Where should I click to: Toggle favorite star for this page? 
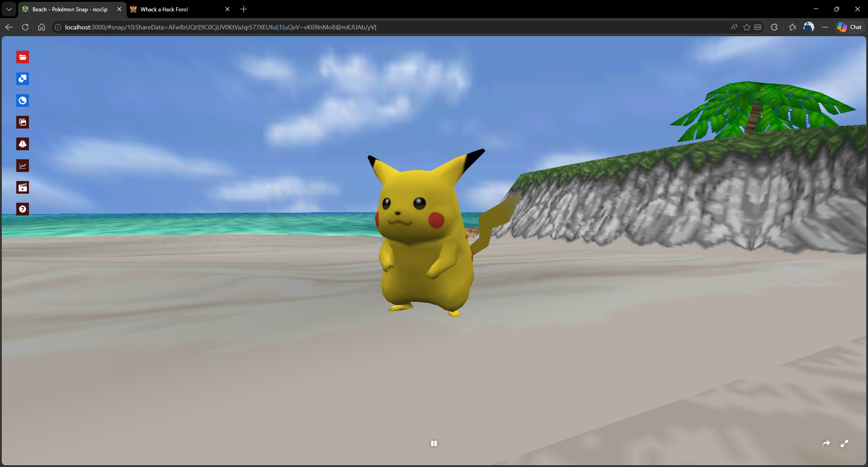point(746,27)
